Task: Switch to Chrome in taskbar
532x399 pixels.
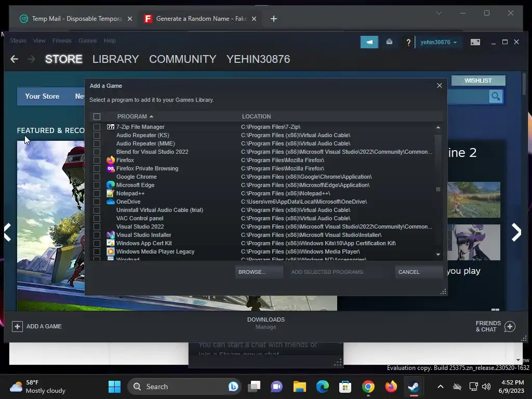Action: (368, 387)
